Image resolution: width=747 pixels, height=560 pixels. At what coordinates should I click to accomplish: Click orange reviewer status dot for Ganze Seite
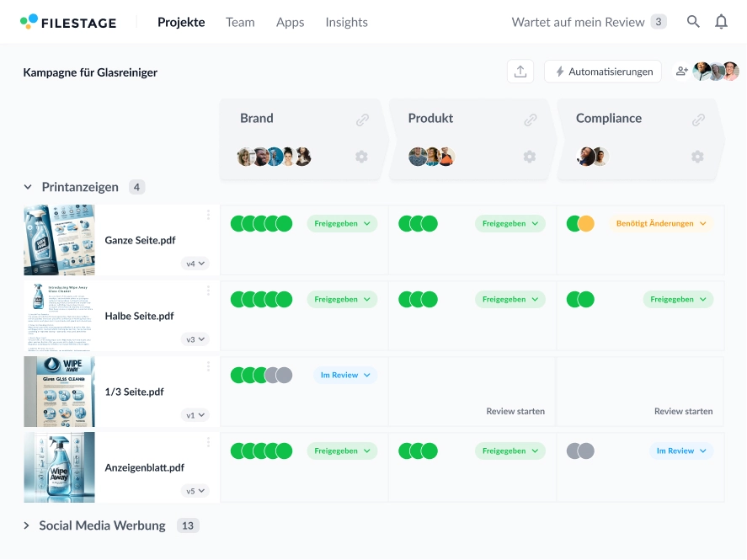click(x=586, y=223)
